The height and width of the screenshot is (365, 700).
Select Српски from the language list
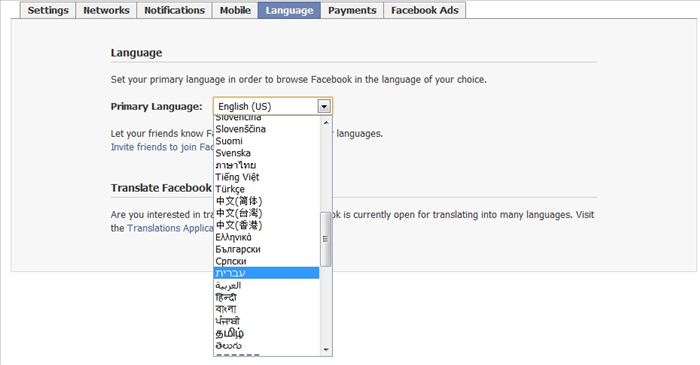pyautogui.click(x=267, y=261)
